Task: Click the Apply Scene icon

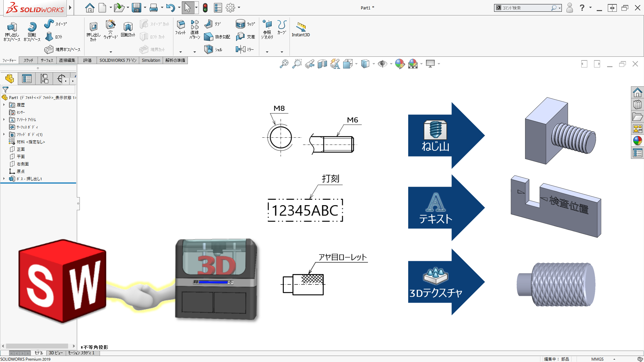Action: click(x=413, y=64)
